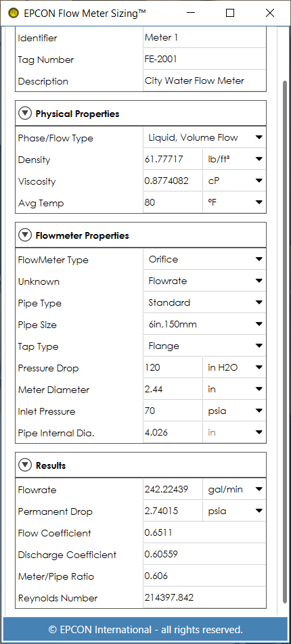This screenshot has width=291, height=644.
Task: Click the Meter Diameter value field
Action: pos(173,390)
